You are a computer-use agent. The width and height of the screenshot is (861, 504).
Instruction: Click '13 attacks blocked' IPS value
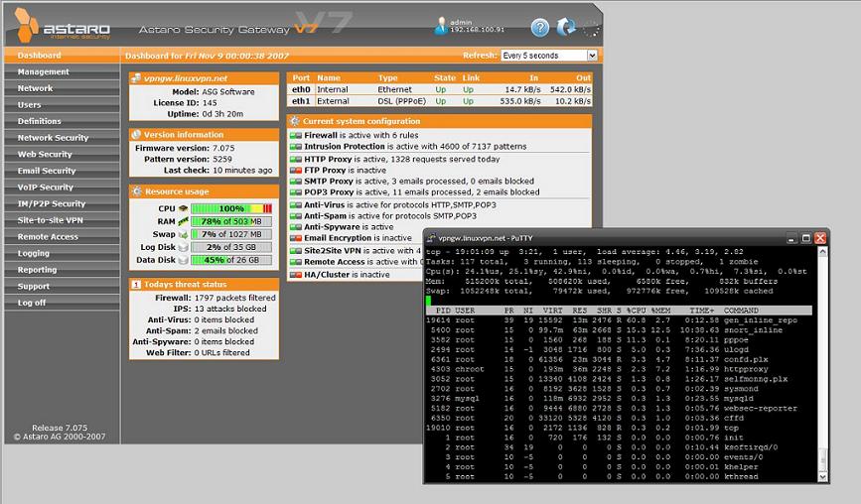pos(230,309)
